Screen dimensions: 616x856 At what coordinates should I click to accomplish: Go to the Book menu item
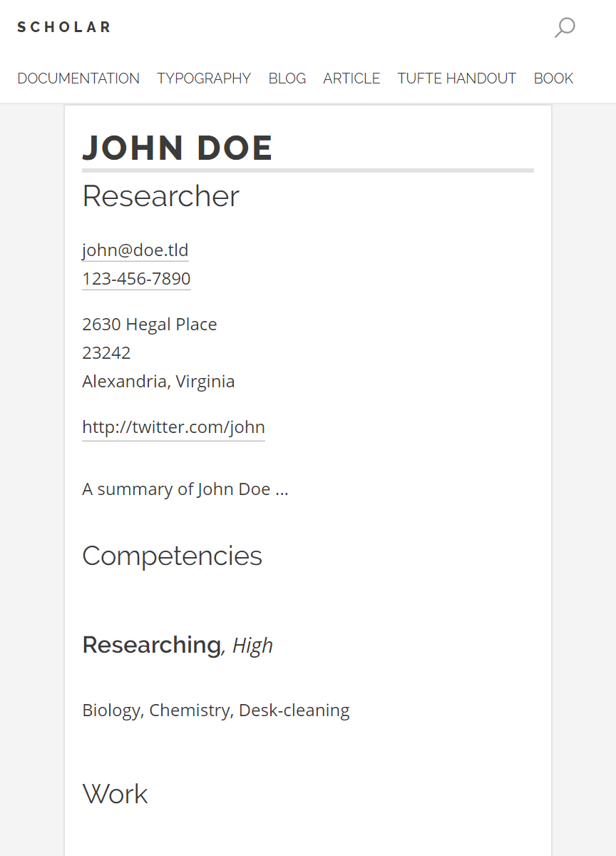(x=553, y=78)
